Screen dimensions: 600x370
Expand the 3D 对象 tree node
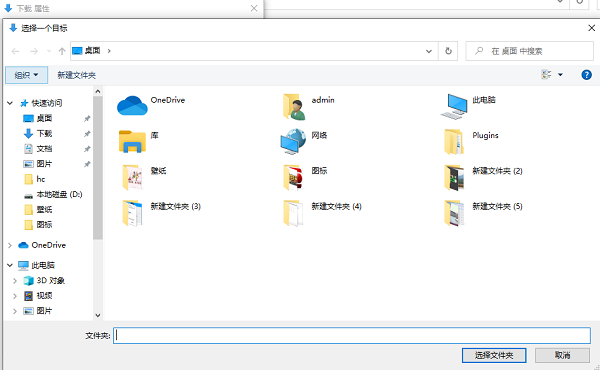click(15, 281)
